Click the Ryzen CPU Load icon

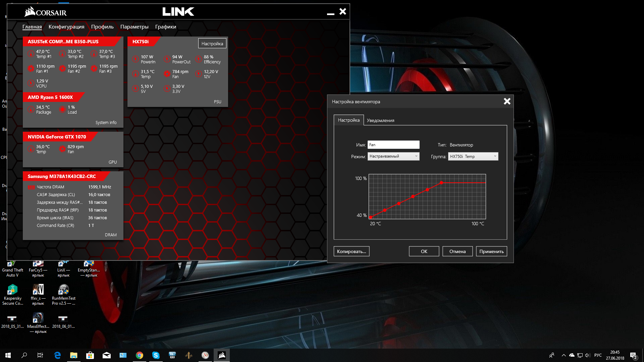[62, 109]
